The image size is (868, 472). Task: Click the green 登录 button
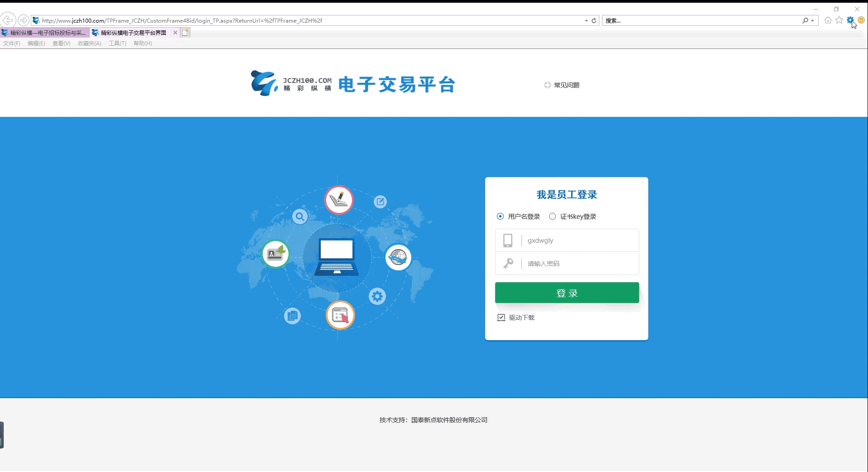[567, 293]
